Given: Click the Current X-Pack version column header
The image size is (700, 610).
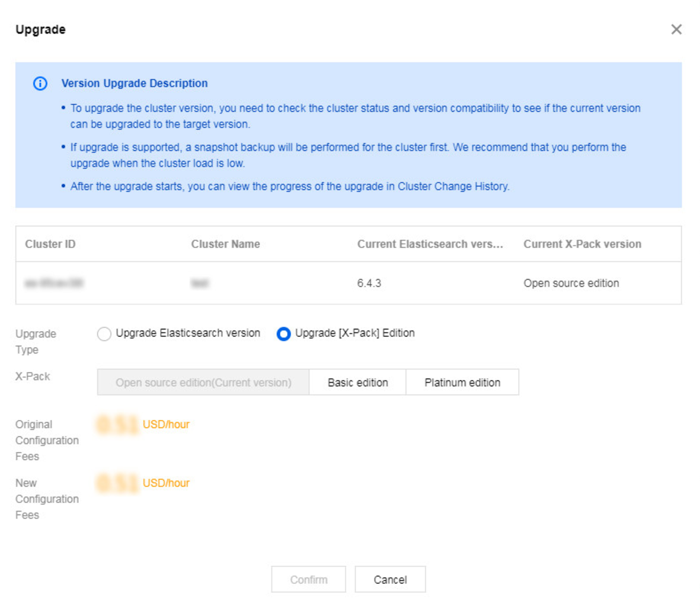Looking at the screenshot, I should pos(582,244).
